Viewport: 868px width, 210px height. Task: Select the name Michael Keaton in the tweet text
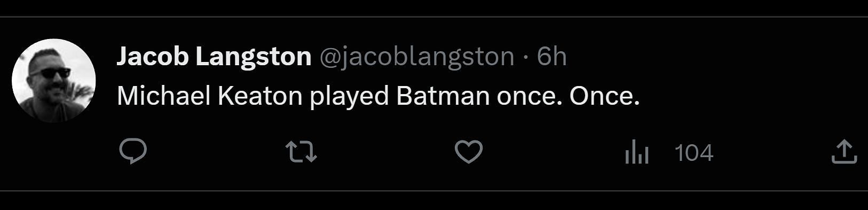pyautogui.click(x=209, y=96)
